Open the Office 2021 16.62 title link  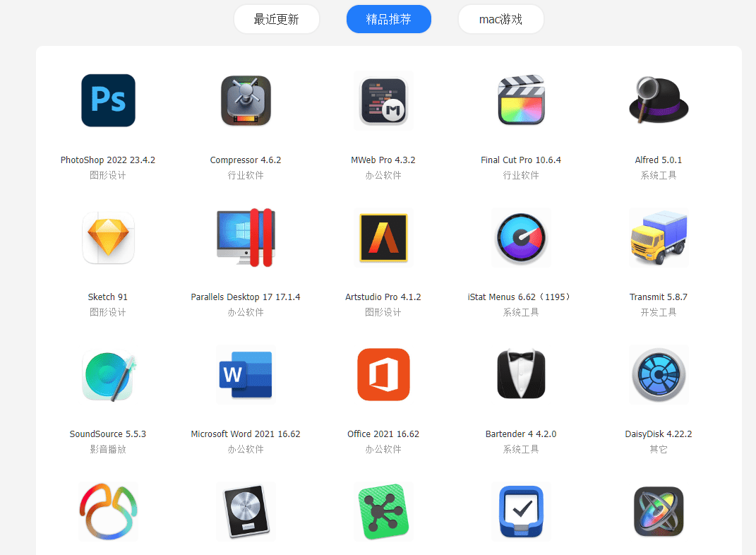pyautogui.click(x=383, y=434)
